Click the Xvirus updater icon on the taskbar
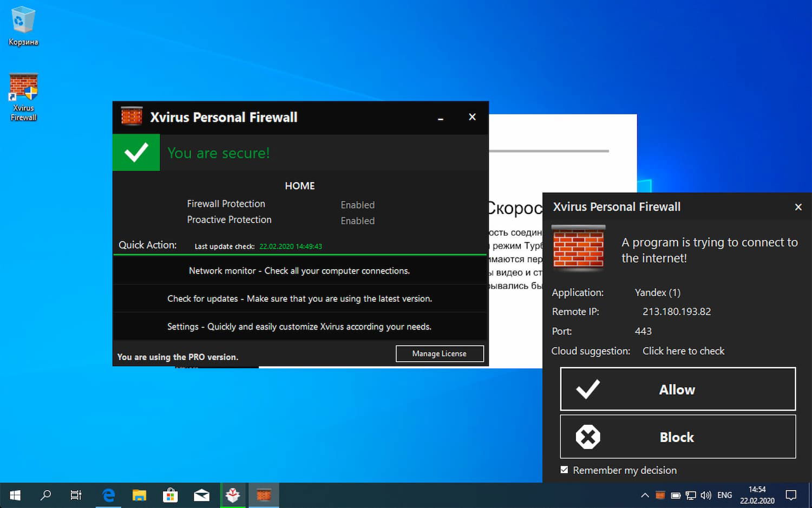Screen dimensions: 812x508 click(x=233, y=494)
